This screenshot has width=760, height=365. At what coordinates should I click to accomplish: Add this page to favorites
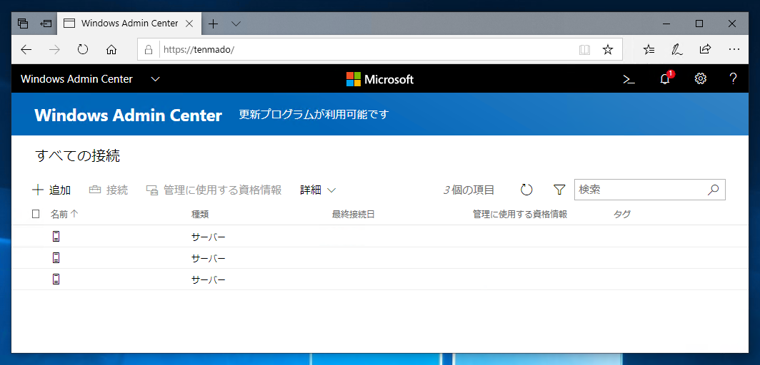pyautogui.click(x=608, y=49)
